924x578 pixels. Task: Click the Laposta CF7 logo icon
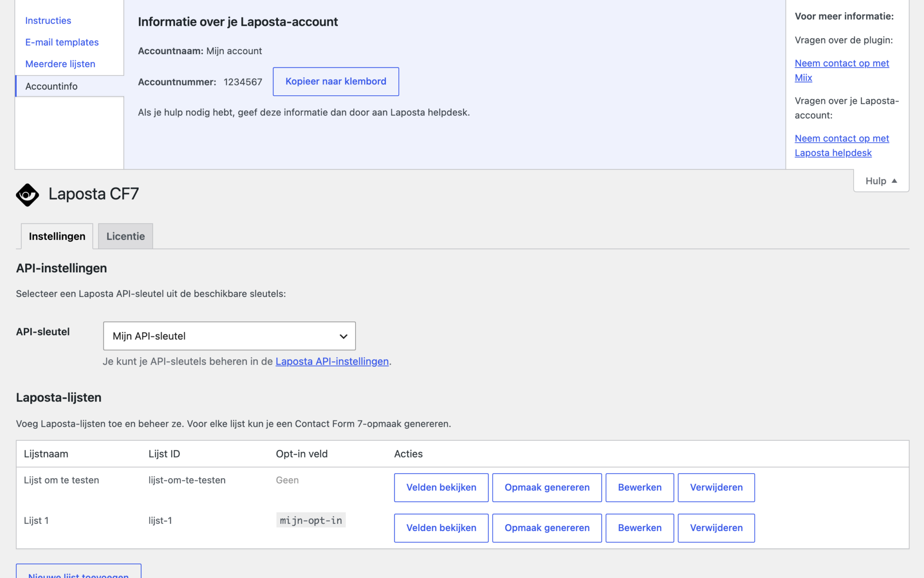(x=28, y=195)
